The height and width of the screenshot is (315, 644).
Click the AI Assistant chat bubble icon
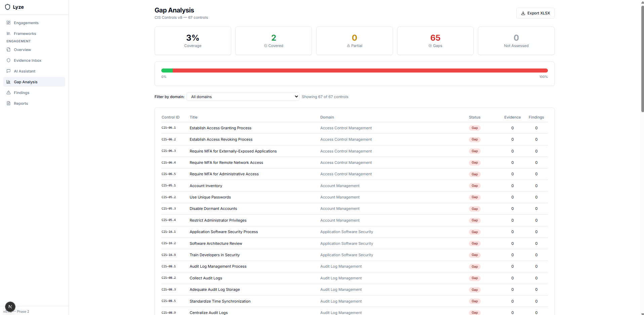point(8,71)
